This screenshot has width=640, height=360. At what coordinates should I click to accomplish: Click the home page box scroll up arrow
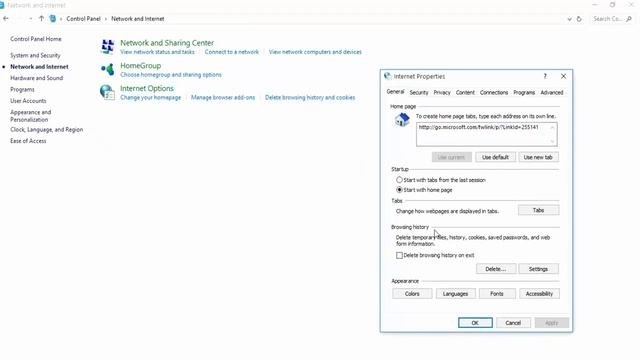click(552, 127)
